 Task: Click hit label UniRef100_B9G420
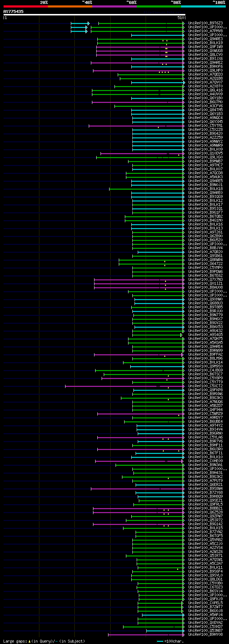coord(205,134)
